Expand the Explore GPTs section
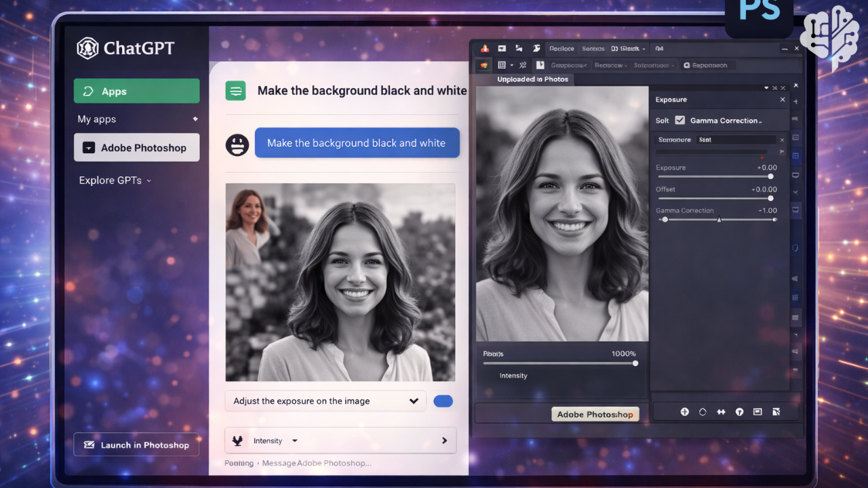868x488 pixels. (x=115, y=180)
